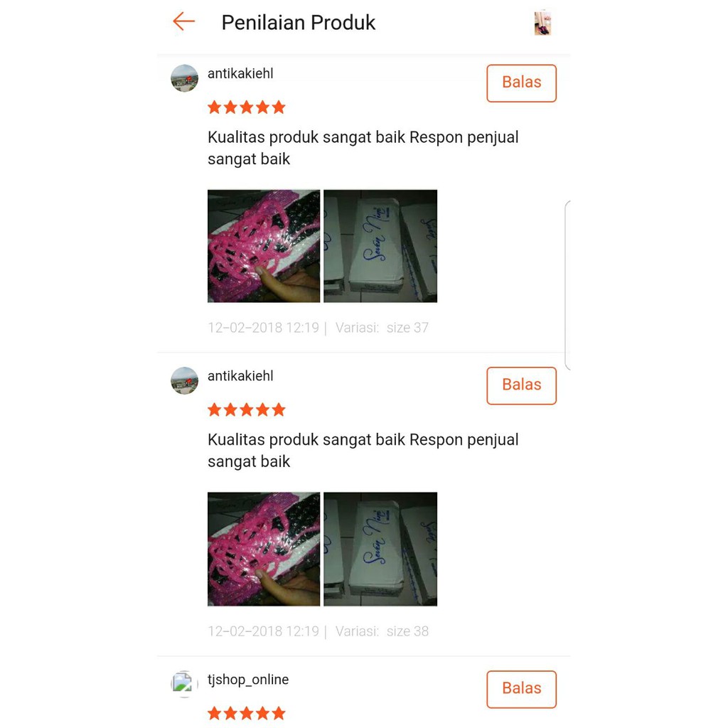Click five-star rating of second review

pyautogui.click(x=247, y=409)
